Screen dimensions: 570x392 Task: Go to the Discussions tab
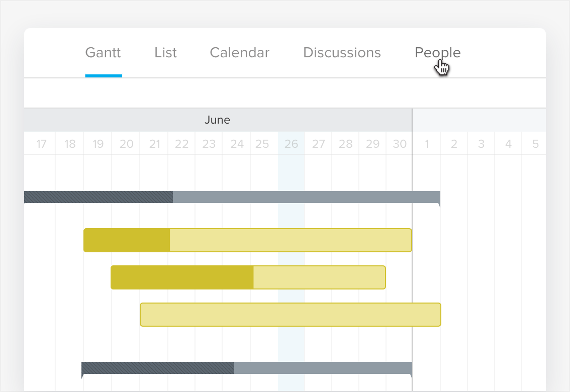click(x=342, y=52)
